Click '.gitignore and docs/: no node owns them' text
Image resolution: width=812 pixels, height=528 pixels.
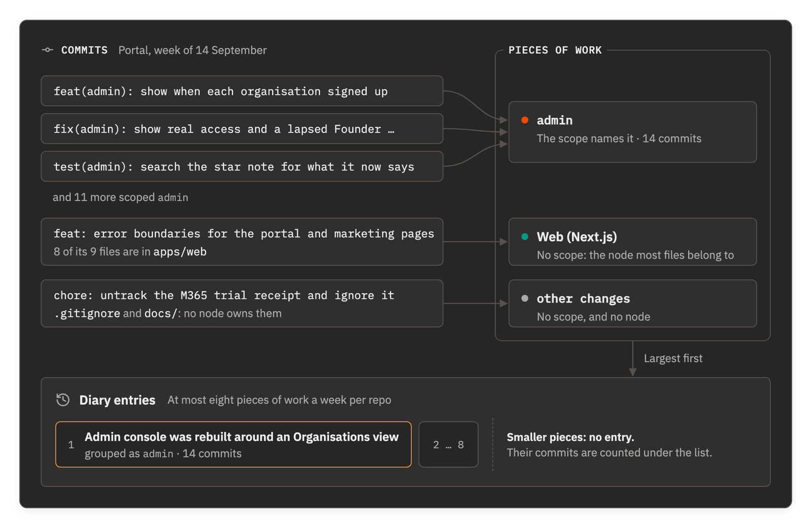pyautogui.click(x=167, y=313)
